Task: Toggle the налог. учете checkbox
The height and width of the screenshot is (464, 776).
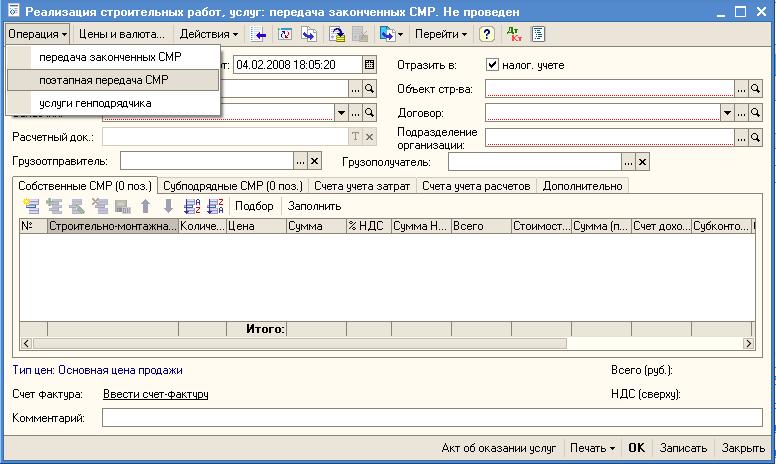Action: pyautogui.click(x=492, y=65)
